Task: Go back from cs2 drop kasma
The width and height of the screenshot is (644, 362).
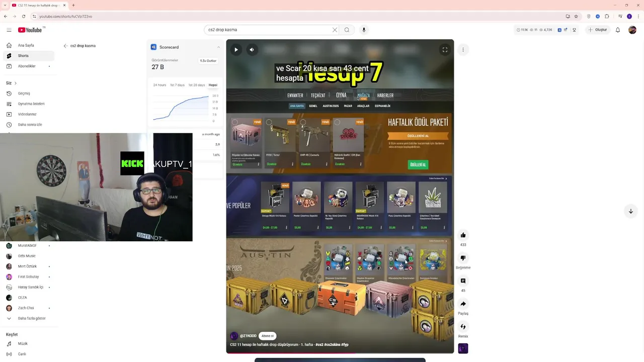Action: coord(65,46)
